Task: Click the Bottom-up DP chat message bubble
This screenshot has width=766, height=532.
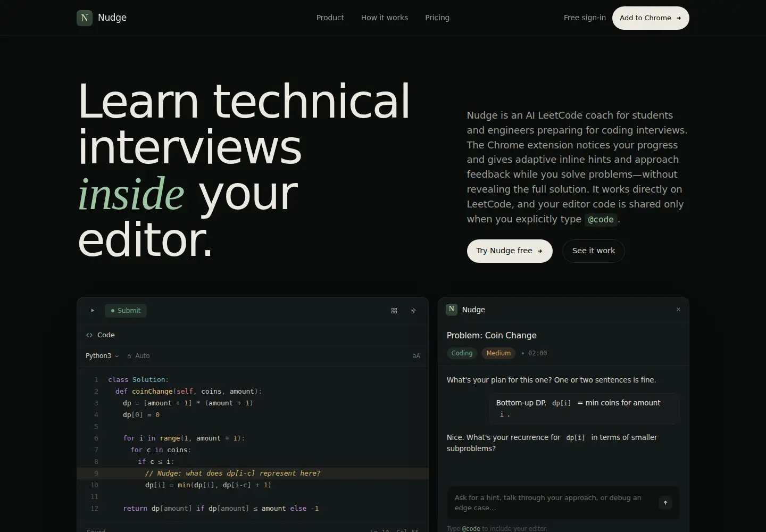Action: click(584, 409)
